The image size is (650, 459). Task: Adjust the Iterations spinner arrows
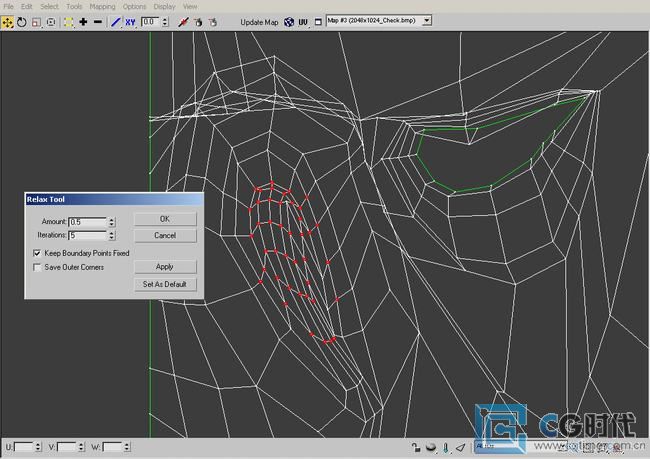(x=112, y=236)
